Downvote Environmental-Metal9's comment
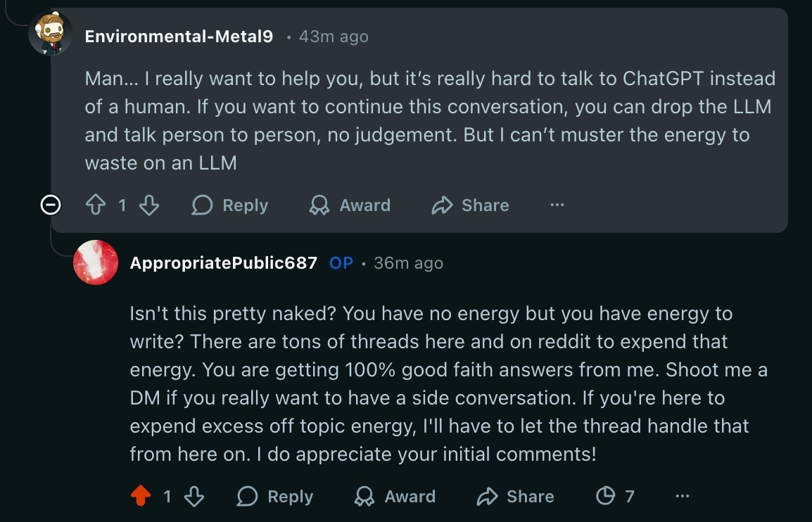Image resolution: width=812 pixels, height=522 pixels. coord(149,205)
